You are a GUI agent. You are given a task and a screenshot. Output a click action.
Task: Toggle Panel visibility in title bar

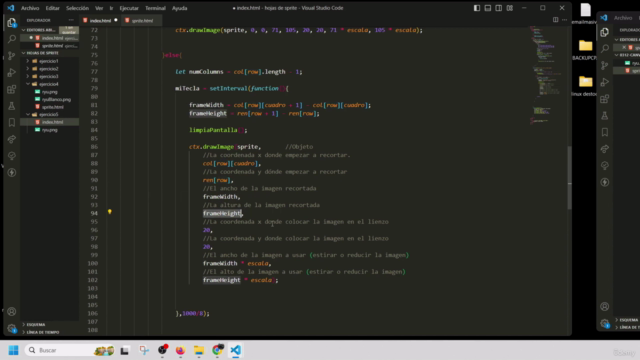point(488,8)
